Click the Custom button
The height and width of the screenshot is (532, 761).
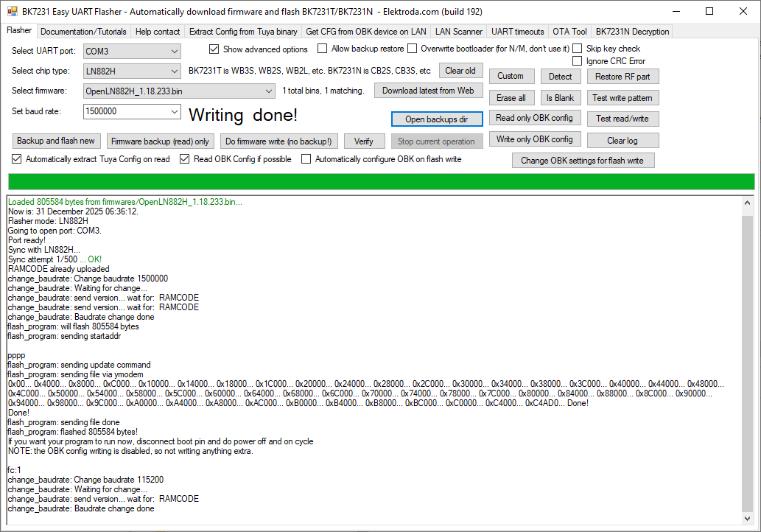(x=511, y=76)
